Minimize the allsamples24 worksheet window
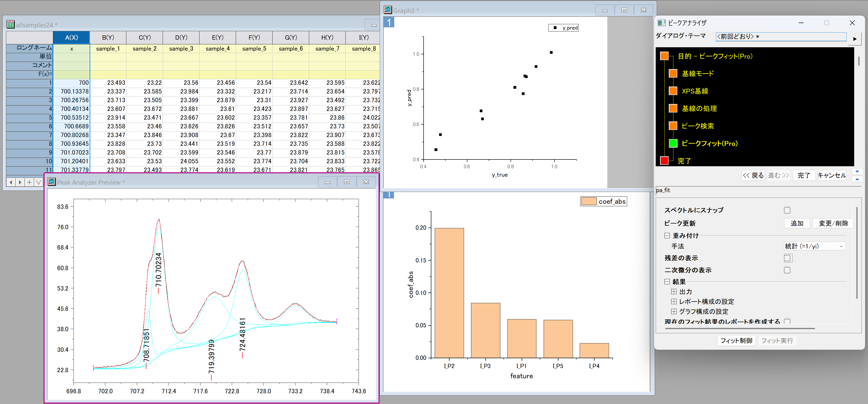Viewport: 868px width, 404px height. [373, 25]
